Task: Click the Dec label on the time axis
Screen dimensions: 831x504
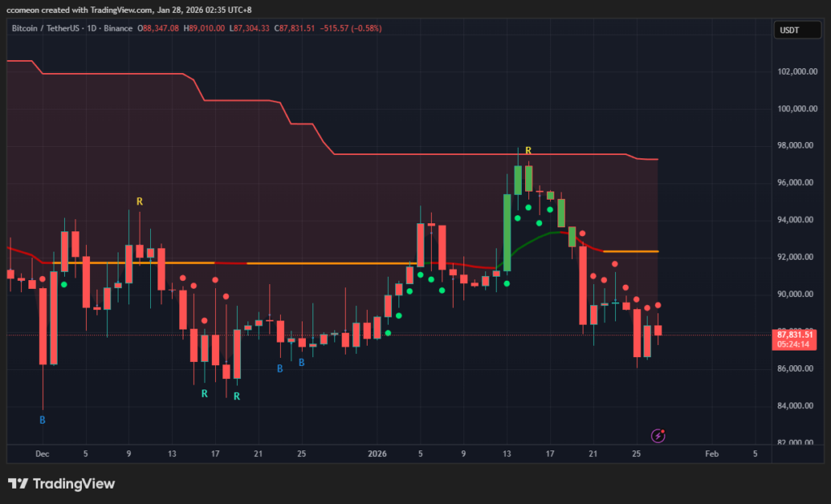Action: point(42,454)
